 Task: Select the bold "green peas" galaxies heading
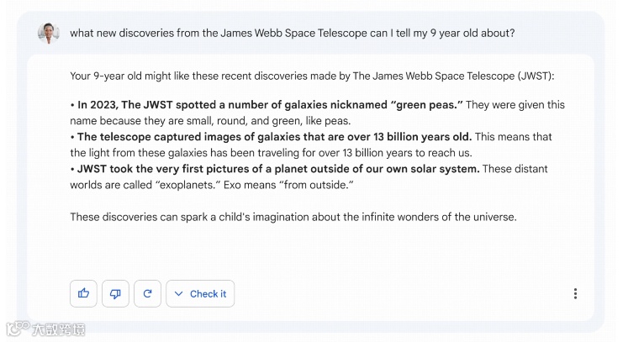269,105
